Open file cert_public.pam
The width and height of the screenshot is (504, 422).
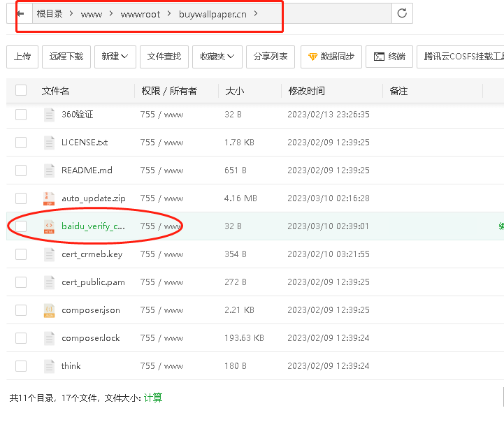click(x=93, y=282)
